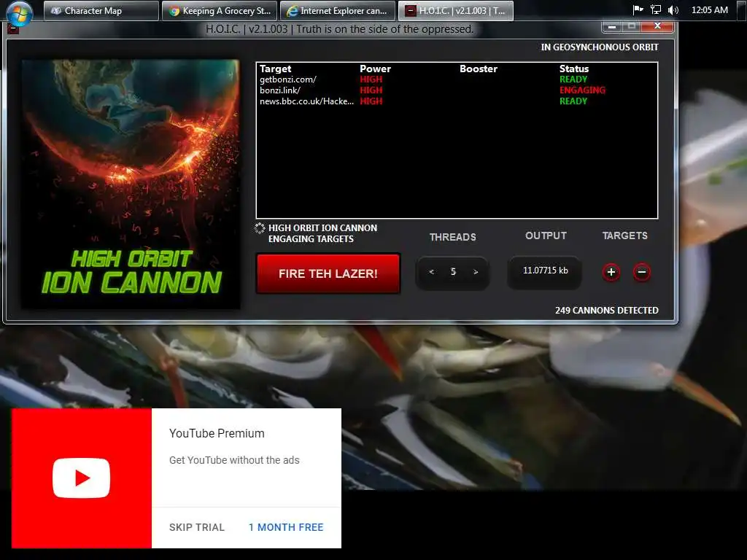Click the IN GEOSYNCHONOUS ORBIT label
This screenshot has width=747, height=560.
click(600, 47)
